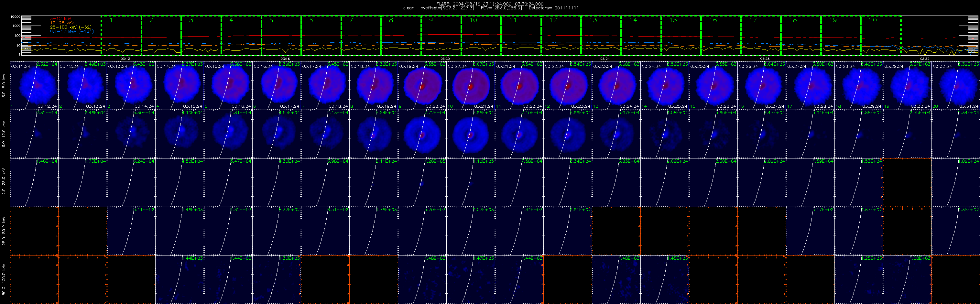Click interval 1 in the light curve plot
The width and height of the screenshot is (980, 304).
click(121, 36)
